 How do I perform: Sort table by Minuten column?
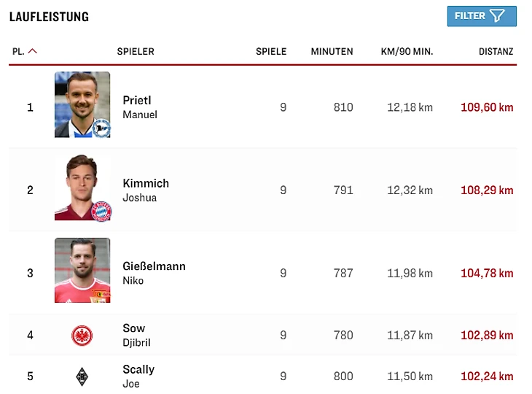pos(332,52)
